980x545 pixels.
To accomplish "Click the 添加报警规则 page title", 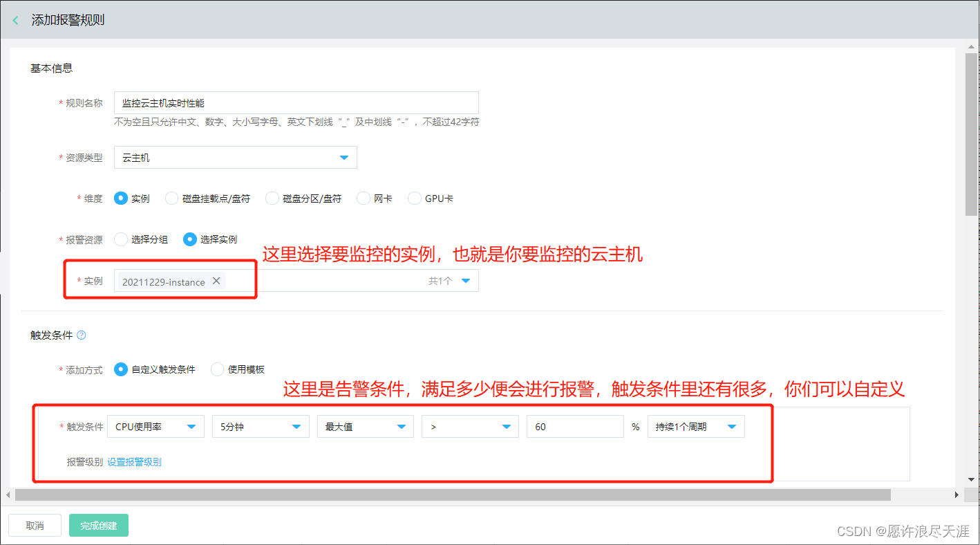I will click(68, 20).
